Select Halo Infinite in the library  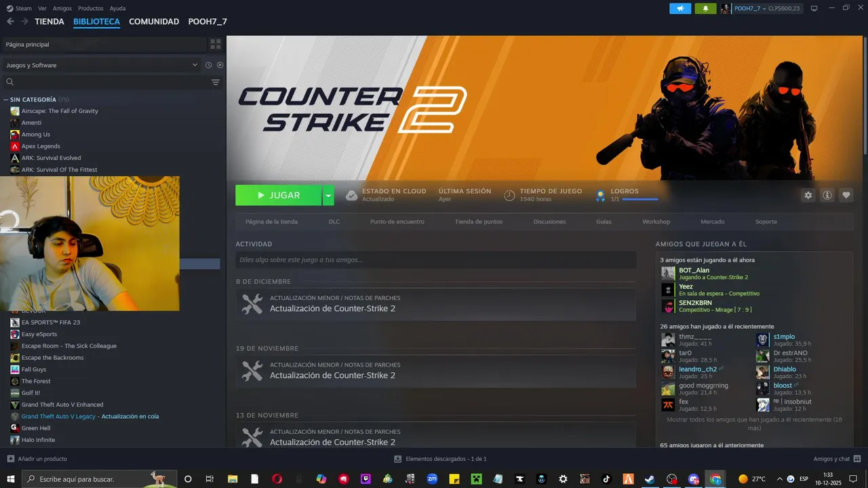38,440
